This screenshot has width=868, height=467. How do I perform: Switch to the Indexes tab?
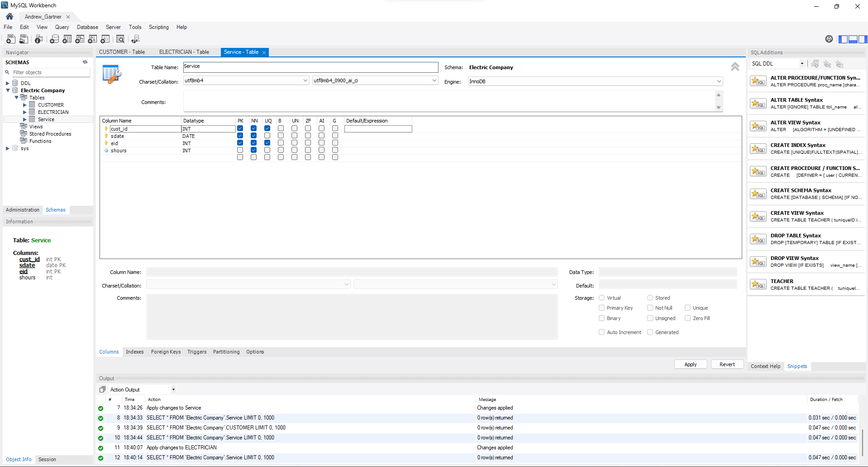pyautogui.click(x=135, y=352)
